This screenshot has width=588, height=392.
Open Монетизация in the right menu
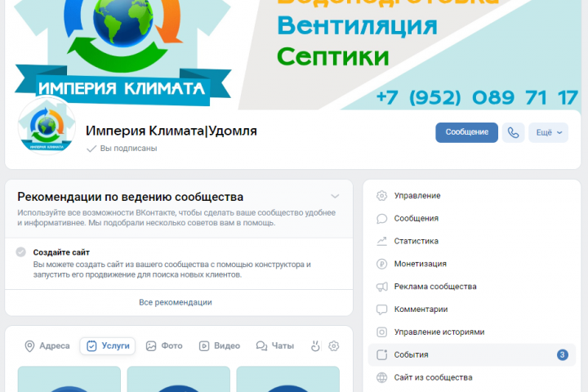pos(472,264)
